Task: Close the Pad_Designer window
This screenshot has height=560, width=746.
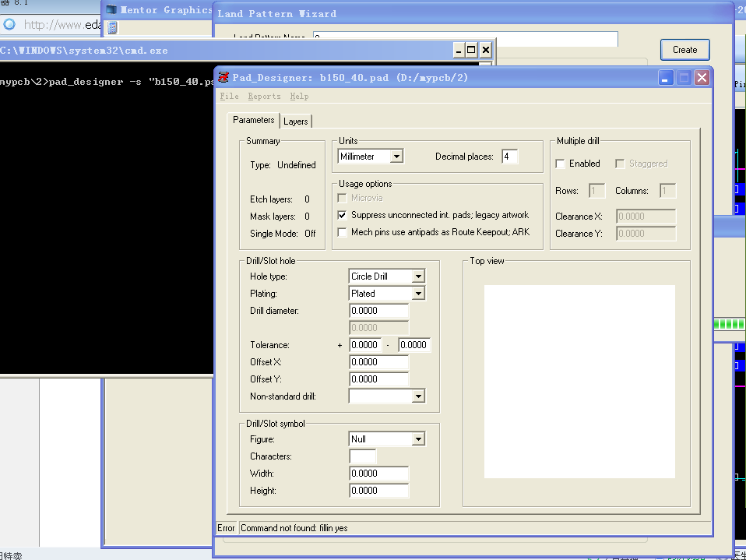Action: 702,78
